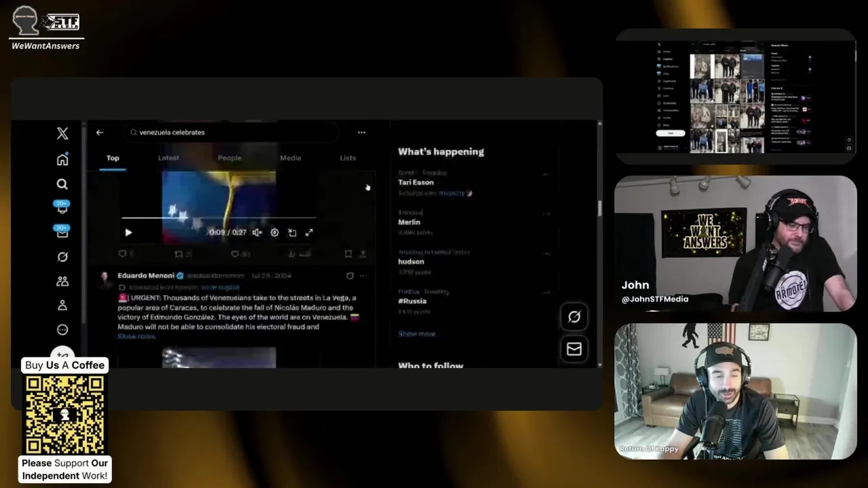
Task: Open the Home icon in X sidebar
Action: click(x=62, y=159)
